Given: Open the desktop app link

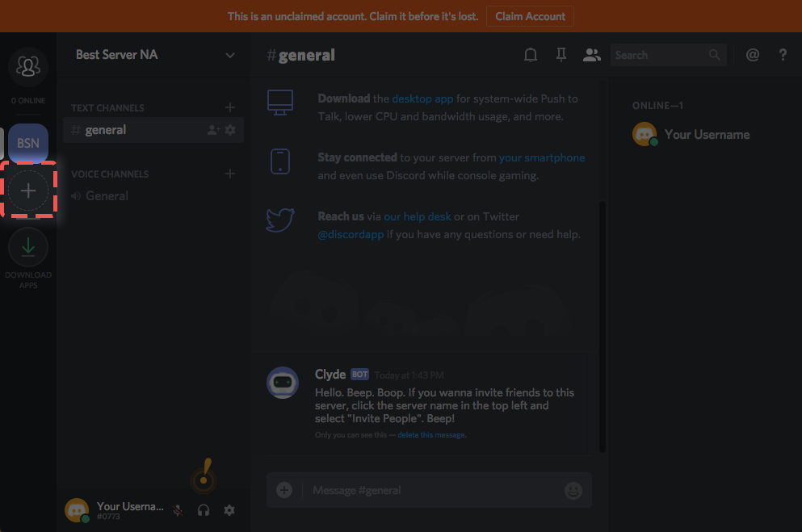Looking at the screenshot, I should point(422,98).
